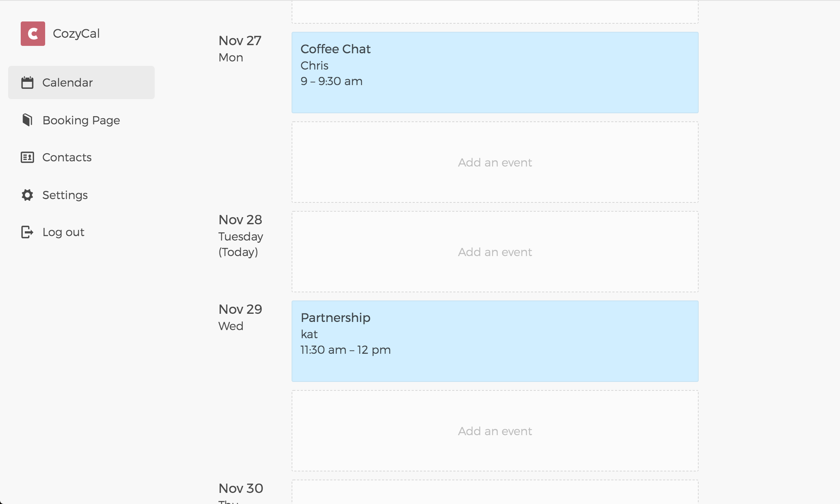Add an event below Coffee Chat
This screenshot has height=504, width=840.
pyautogui.click(x=495, y=162)
